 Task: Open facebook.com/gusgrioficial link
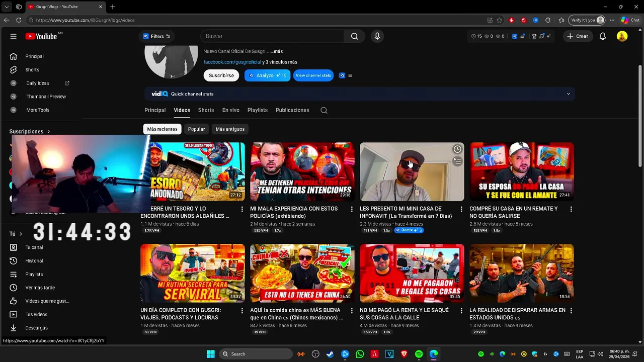[x=232, y=62]
